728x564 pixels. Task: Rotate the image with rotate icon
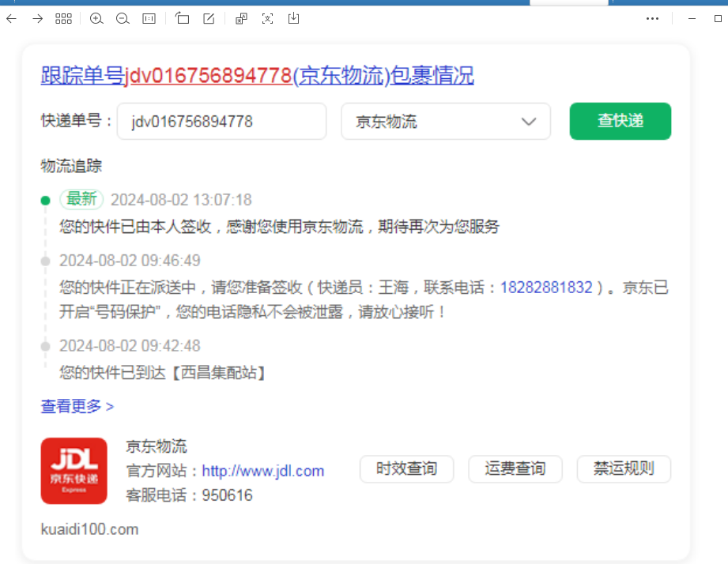coord(182,18)
